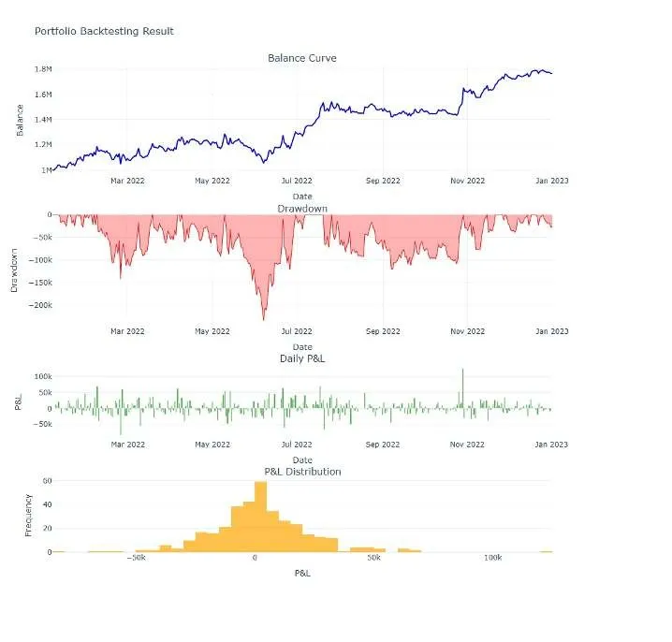
Task: Click the Frequency axis label
Action: (x=28, y=515)
